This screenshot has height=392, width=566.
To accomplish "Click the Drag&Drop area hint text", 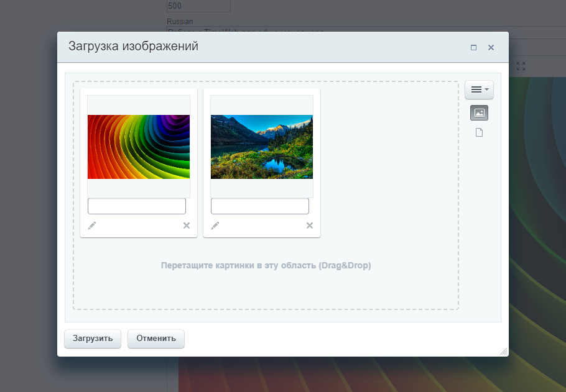I will (266, 265).
